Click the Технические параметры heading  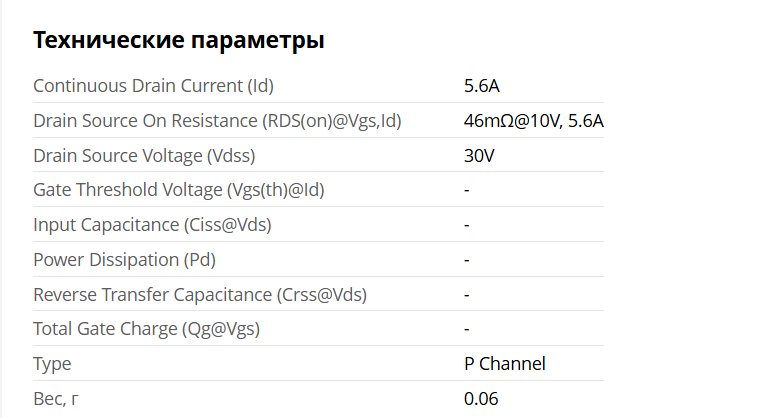(178, 41)
